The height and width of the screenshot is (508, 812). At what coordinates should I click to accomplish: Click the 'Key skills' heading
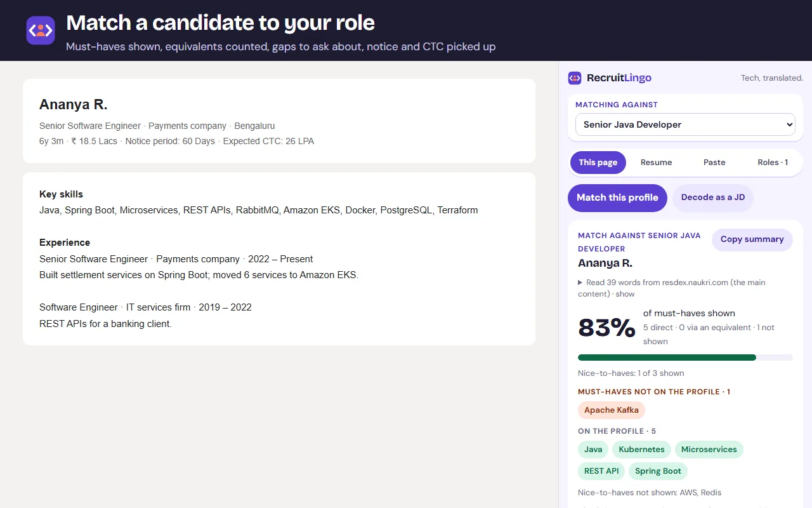pyautogui.click(x=61, y=194)
